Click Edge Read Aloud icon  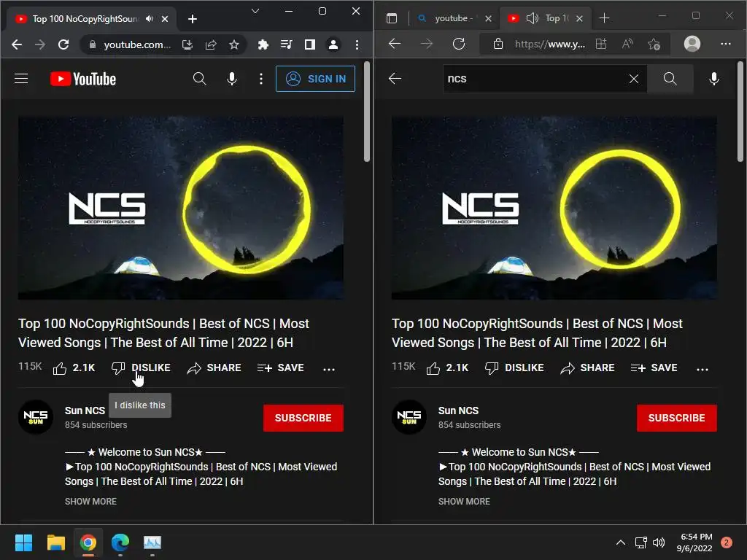(x=627, y=44)
